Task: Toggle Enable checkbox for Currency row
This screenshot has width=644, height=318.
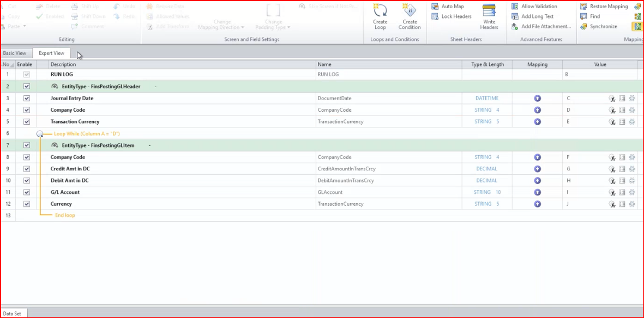Action: coord(27,204)
